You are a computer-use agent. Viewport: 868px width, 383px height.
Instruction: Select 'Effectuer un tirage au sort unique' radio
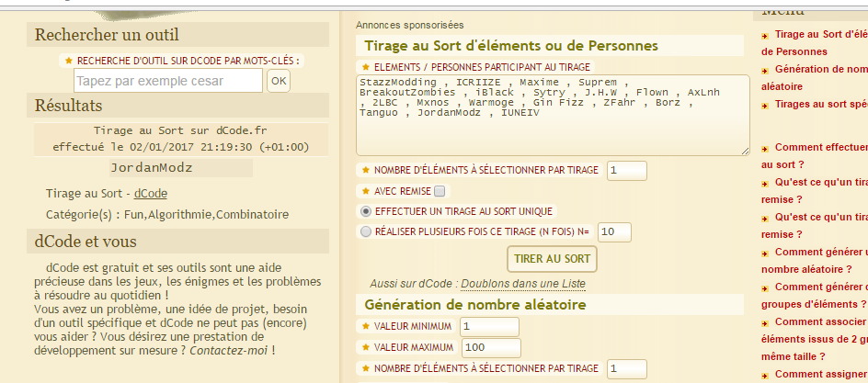pos(365,211)
